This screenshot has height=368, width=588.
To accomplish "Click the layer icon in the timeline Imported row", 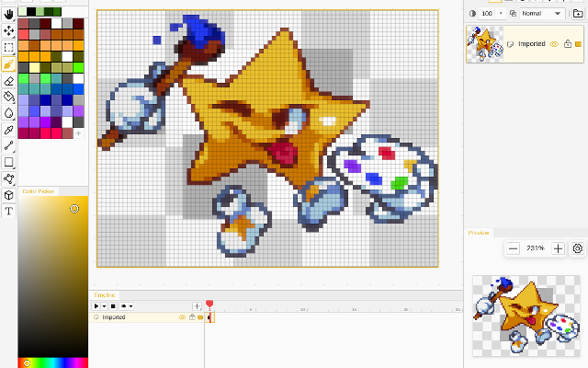I will pyautogui.click(x=96, y=317).
